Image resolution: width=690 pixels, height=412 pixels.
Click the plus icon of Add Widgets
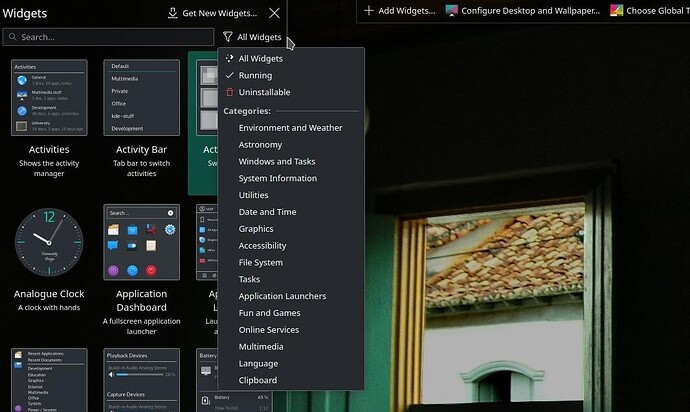coord(369,10)
